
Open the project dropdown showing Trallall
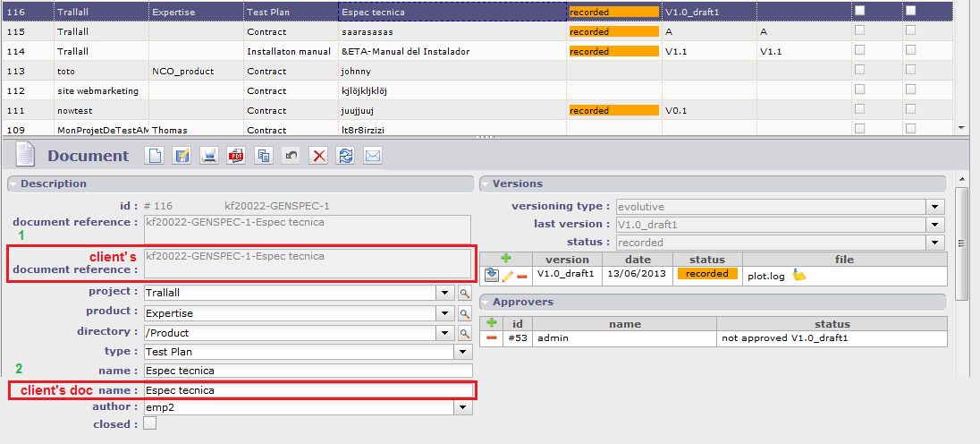(x=445, y=293)
